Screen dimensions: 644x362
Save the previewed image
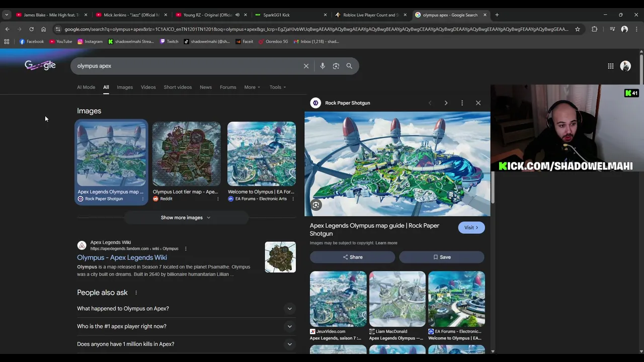442,257
